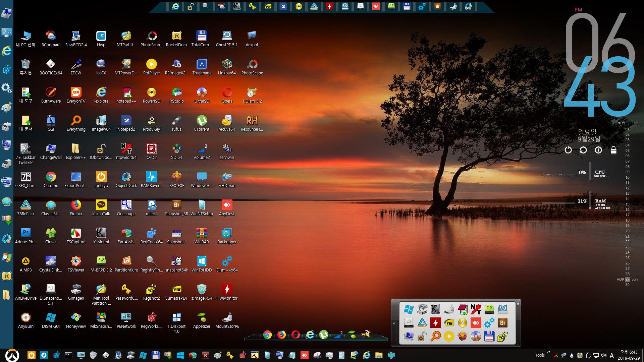Click the RocketDock R icon in taskbar

click(x=205, y=355)
